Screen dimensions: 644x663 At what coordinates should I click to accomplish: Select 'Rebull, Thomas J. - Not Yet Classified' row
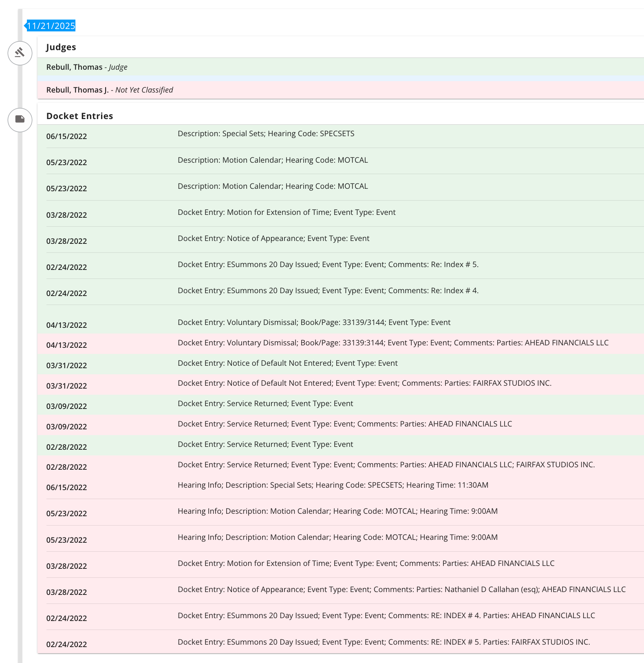pyautogui.click(x=110, y=90)
